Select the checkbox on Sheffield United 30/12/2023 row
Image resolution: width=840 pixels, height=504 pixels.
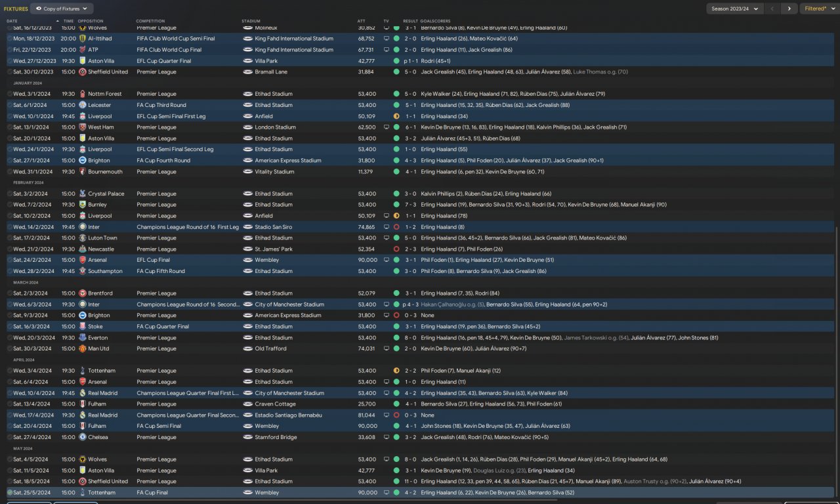[x=10, y=72]
